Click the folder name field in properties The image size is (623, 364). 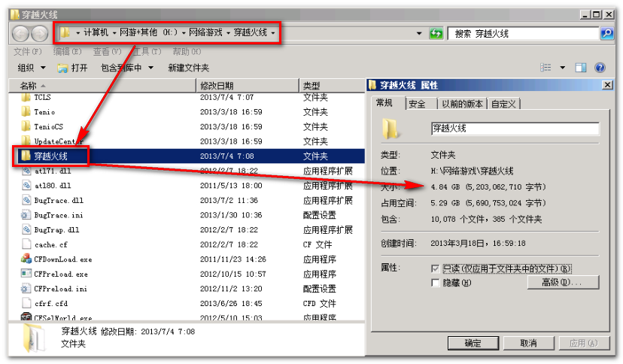515,129
